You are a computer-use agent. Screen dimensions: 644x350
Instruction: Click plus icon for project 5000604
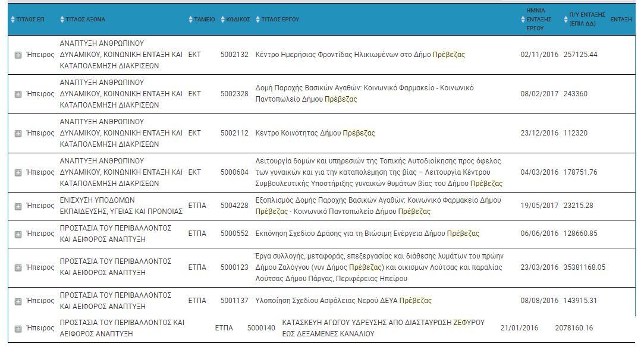18,173
